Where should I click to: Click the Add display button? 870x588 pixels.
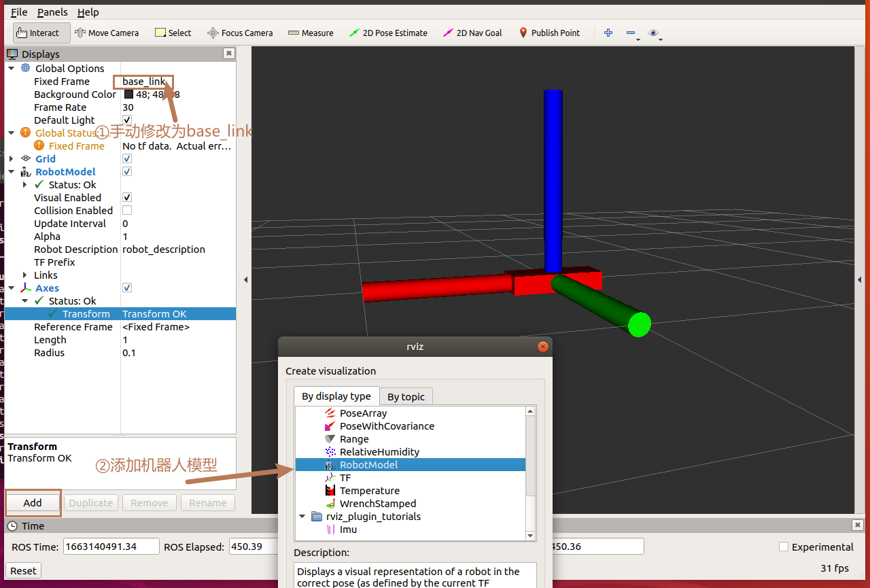click(33, 503)
